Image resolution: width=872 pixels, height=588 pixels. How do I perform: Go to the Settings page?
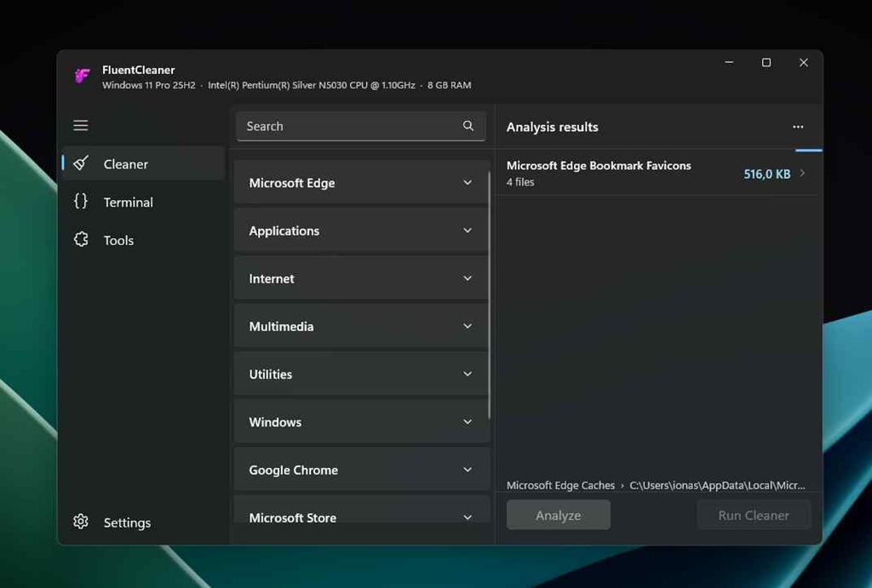tap(143, 522)
